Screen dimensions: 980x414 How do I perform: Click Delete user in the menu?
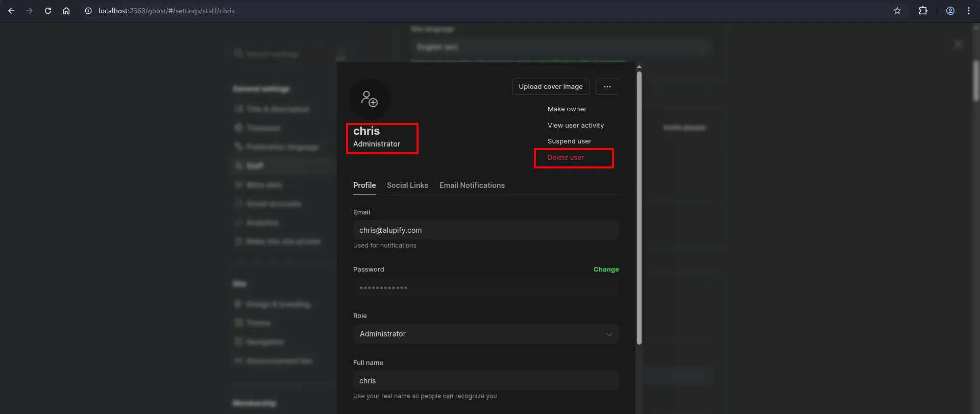(566, 158)
